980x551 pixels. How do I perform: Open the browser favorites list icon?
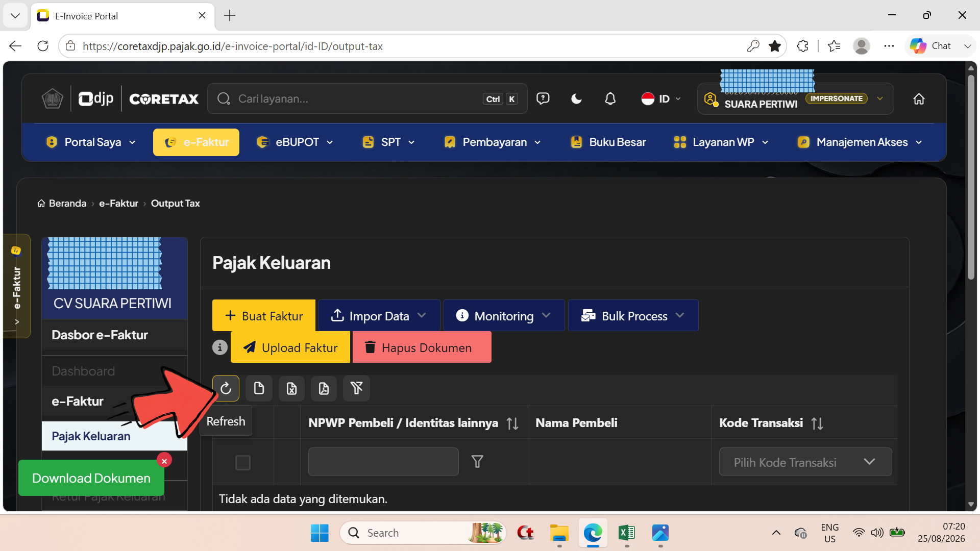click(x=834, y=46)
